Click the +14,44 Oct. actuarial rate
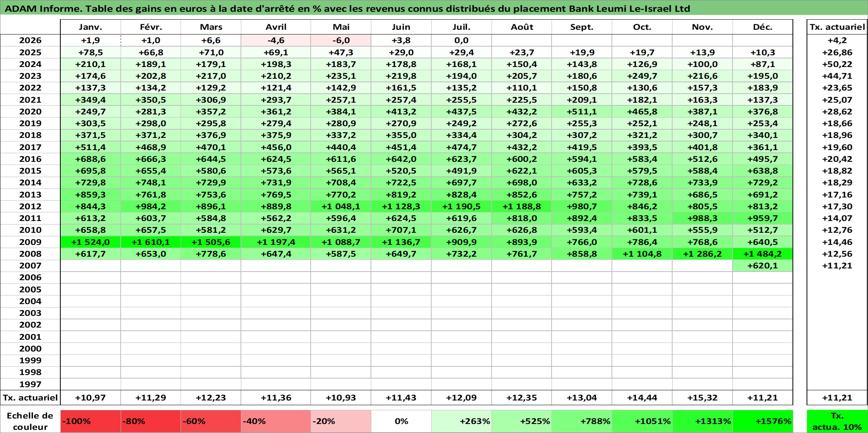868x433 pixels. click(x=642, y=398)
